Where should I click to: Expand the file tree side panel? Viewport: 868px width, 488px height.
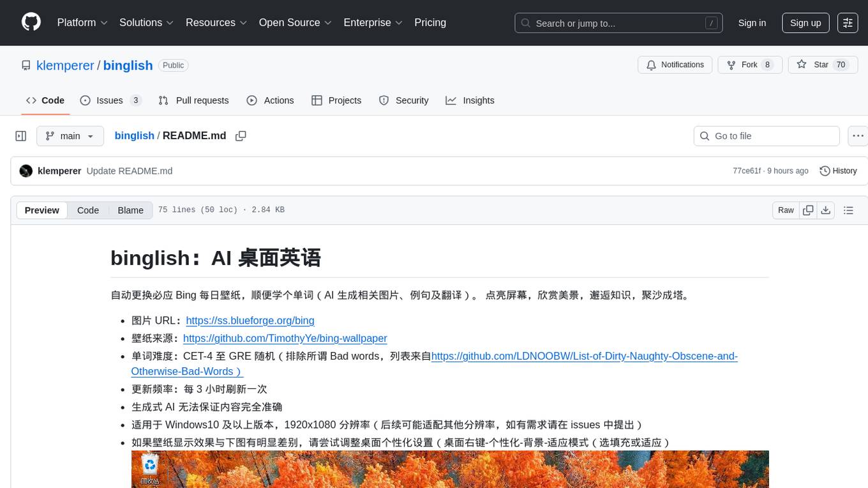(21, 136)
